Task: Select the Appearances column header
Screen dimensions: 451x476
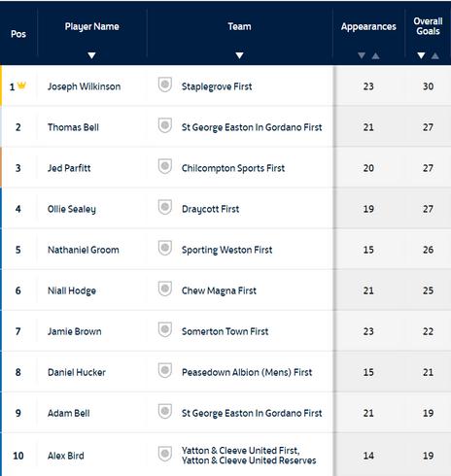Action: [x=368, y=26]
